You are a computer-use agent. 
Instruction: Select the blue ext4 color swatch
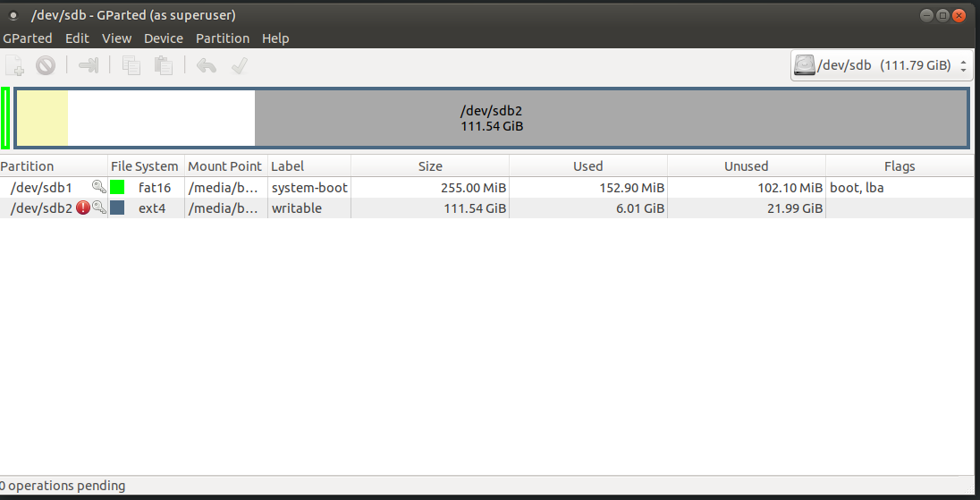tap(117, 208)
